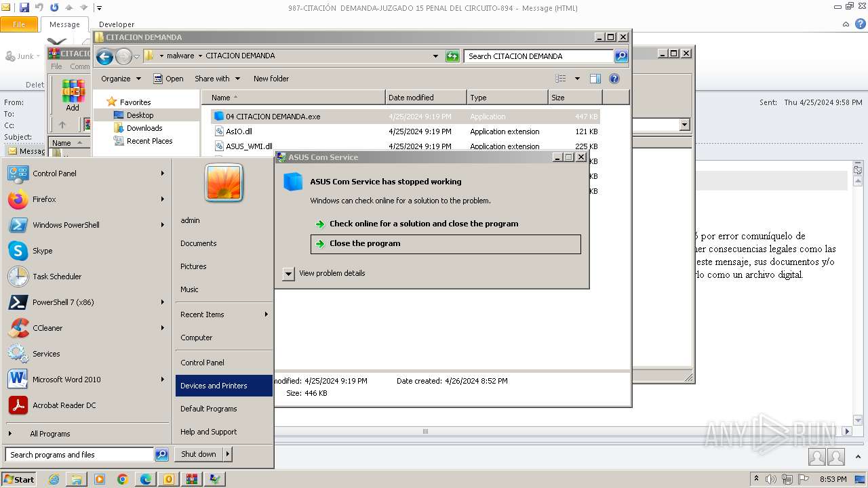Click the volume icon in system tray
Screen dimensions: 868x488
tap(771, 479)
